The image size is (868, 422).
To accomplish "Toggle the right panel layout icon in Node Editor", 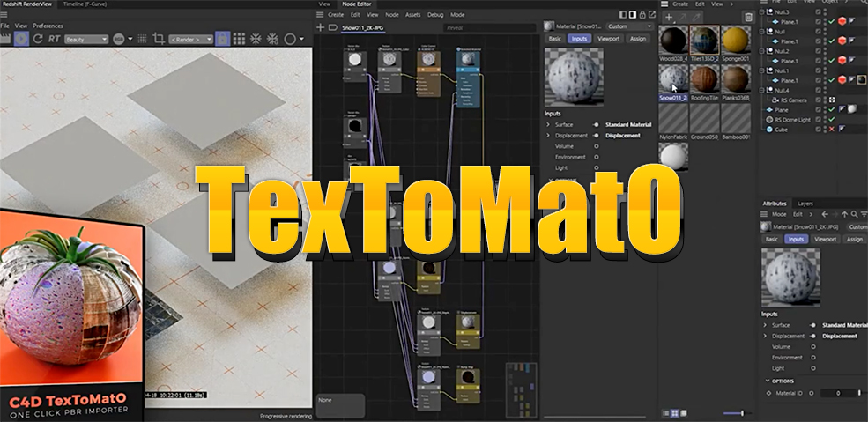I will point(633,15).
